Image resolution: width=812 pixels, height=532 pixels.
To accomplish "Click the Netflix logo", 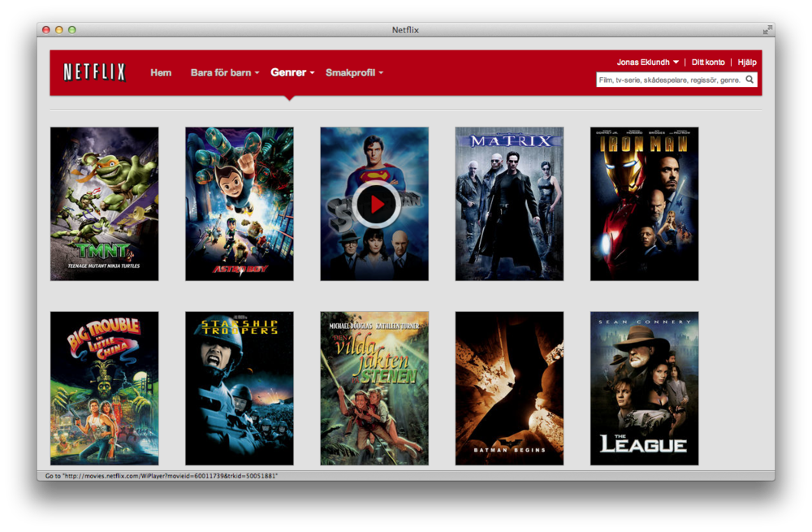I will tap(94, 72).
